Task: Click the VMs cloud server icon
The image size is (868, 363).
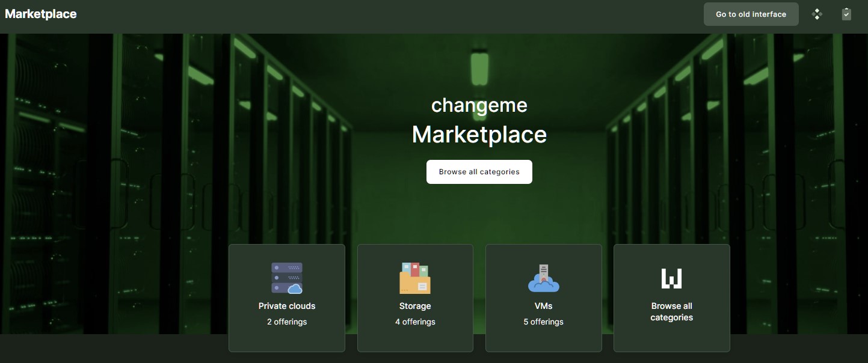Action: 544,278
